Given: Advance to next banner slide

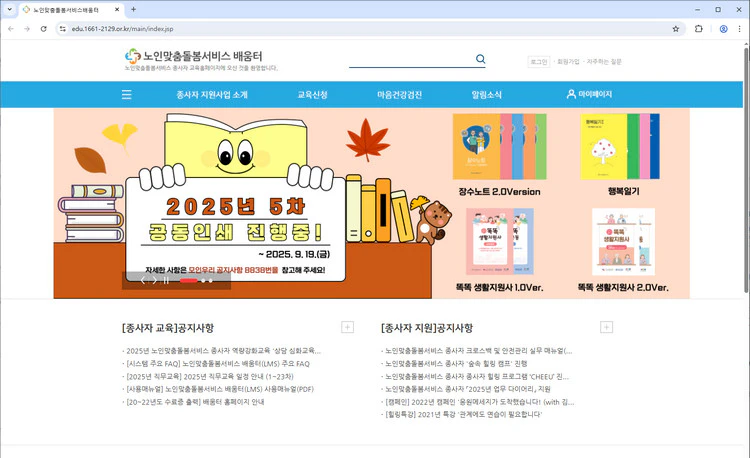Looking at the screenshot, I should click(x=154, y=281).
